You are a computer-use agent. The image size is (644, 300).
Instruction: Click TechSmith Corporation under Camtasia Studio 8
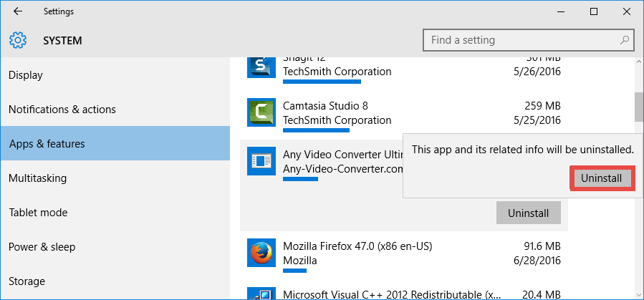click(x=337, y=120)
